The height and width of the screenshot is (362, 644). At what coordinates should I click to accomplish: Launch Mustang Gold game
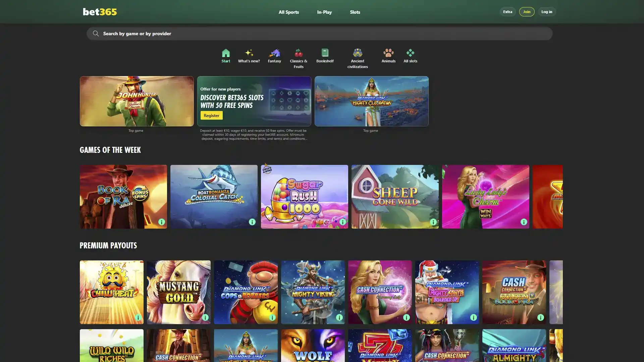point(179,292)
